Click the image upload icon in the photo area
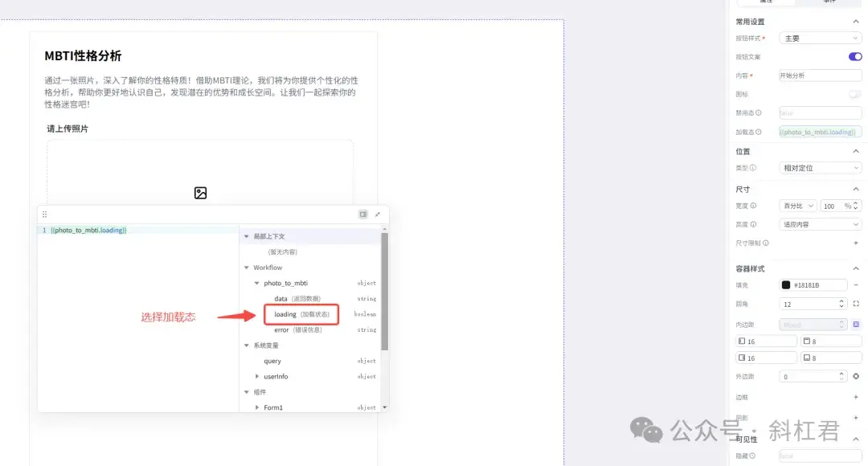 coord(200,193)
